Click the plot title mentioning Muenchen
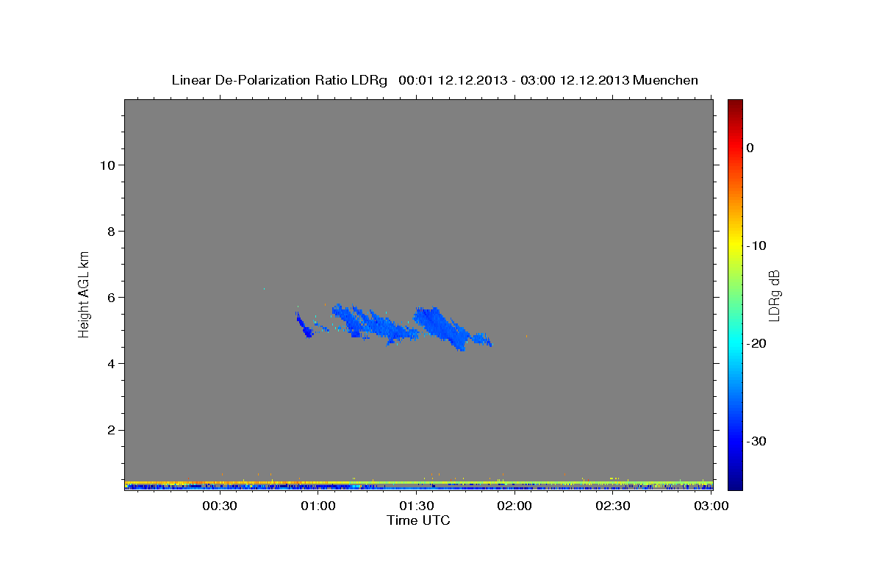 coord(434,80)
